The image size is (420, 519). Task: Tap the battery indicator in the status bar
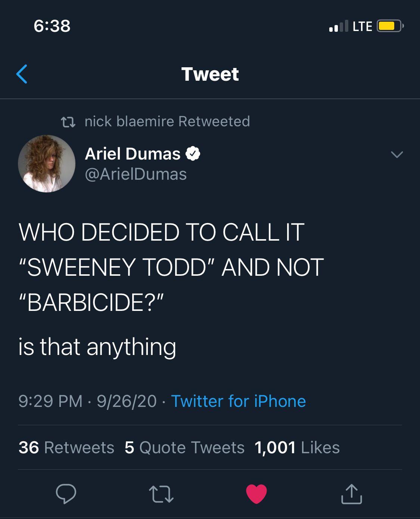(390, 26)
